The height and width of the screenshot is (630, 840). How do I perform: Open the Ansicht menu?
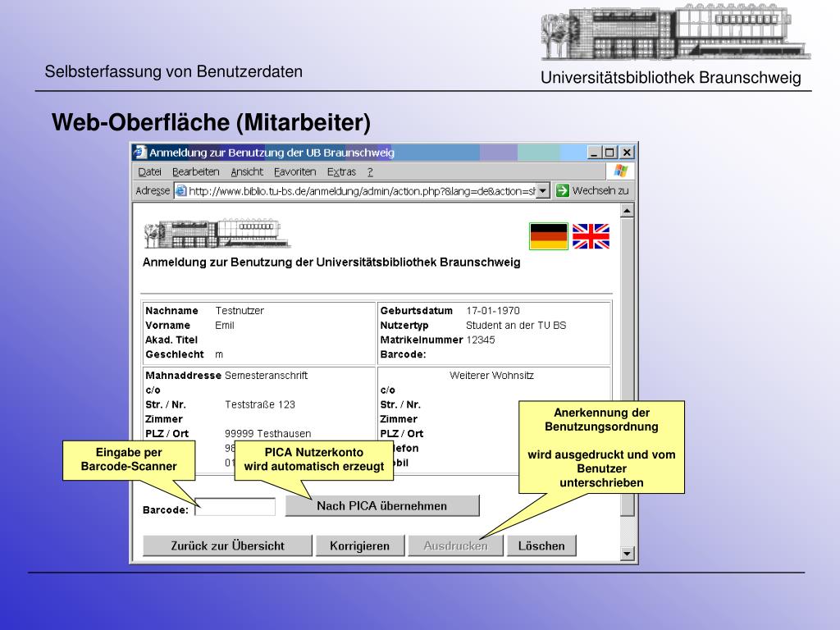tap(247, 171)
